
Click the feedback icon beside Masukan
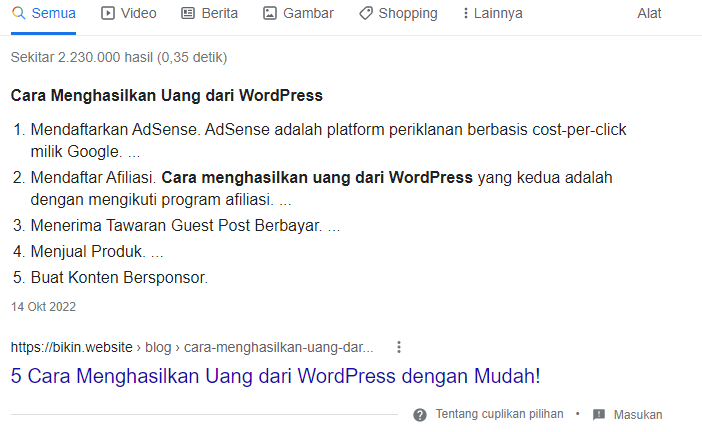click(x=599, y=414)
